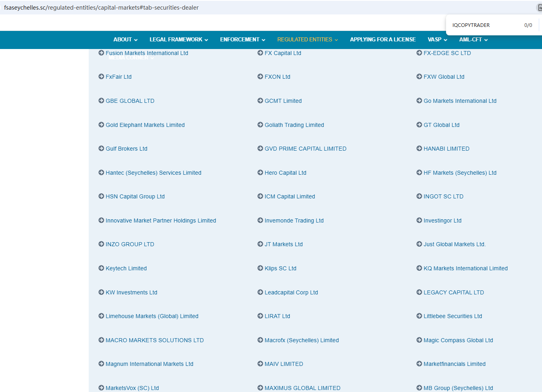Select the arrow icon beside GT Global Ltd
The image size is (542, 392).
click(x=419, y=125)
